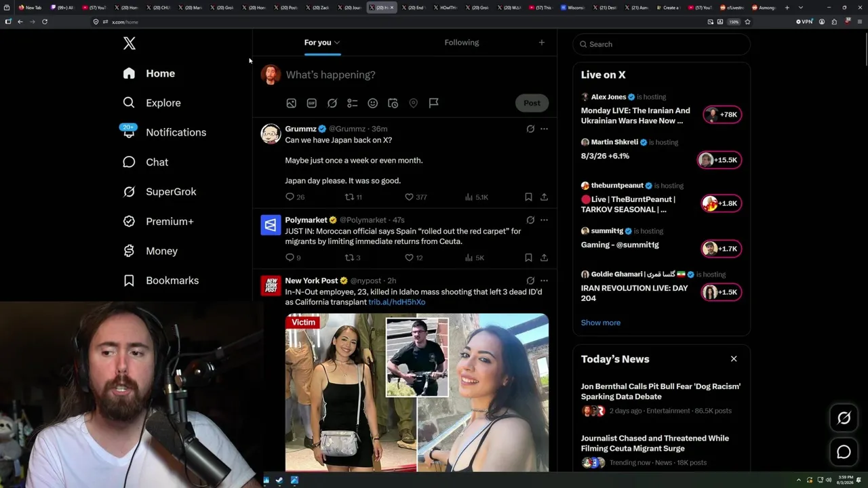Screen dimensions: 868x488
Task: Open the browser tab list dropdown arrow
Action: [x=801, y=7]
